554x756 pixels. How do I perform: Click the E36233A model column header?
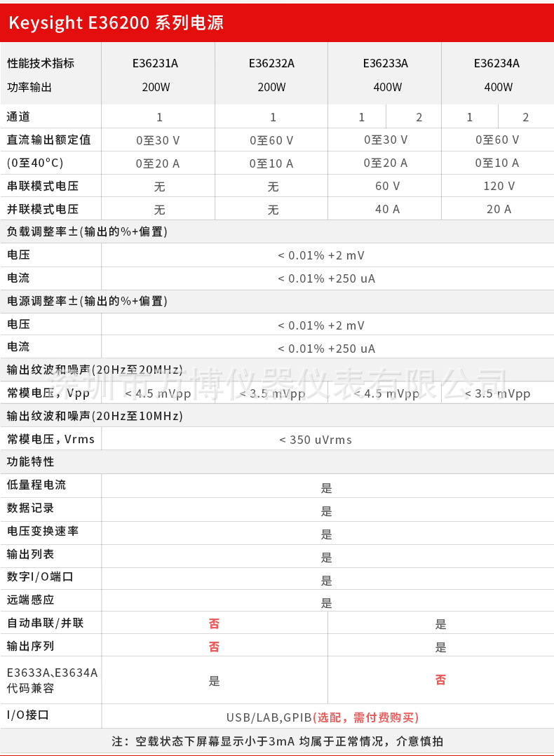(x=385, y=63)
